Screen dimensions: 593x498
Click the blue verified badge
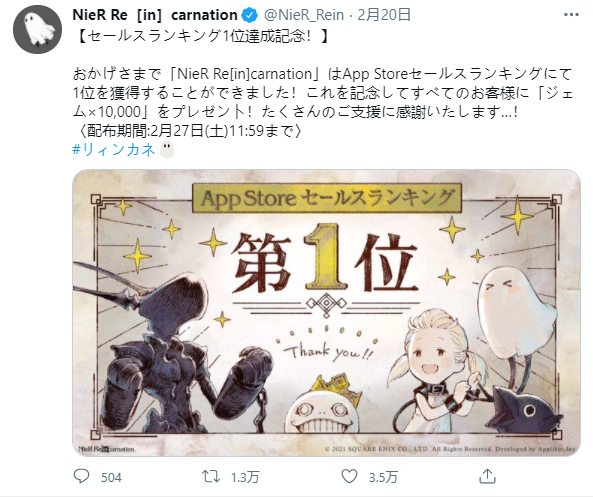[x=250, y=15]
